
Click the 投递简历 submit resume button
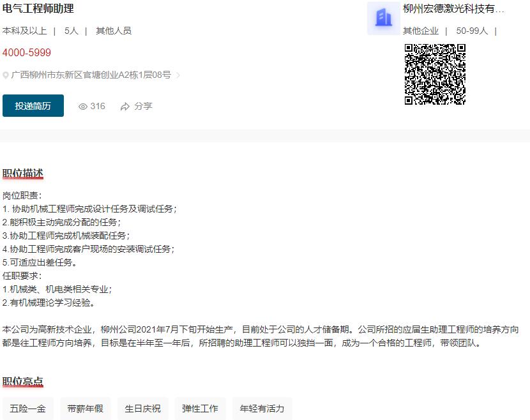coord(33,106)
